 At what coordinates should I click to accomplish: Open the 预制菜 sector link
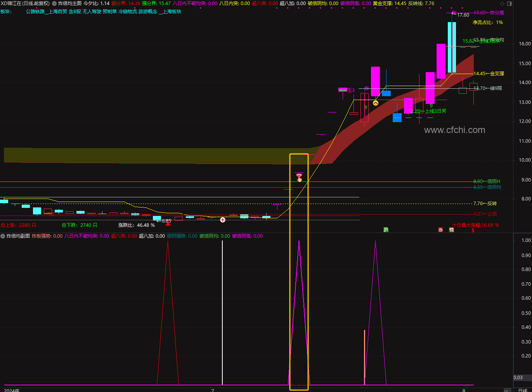coord(110,12)
